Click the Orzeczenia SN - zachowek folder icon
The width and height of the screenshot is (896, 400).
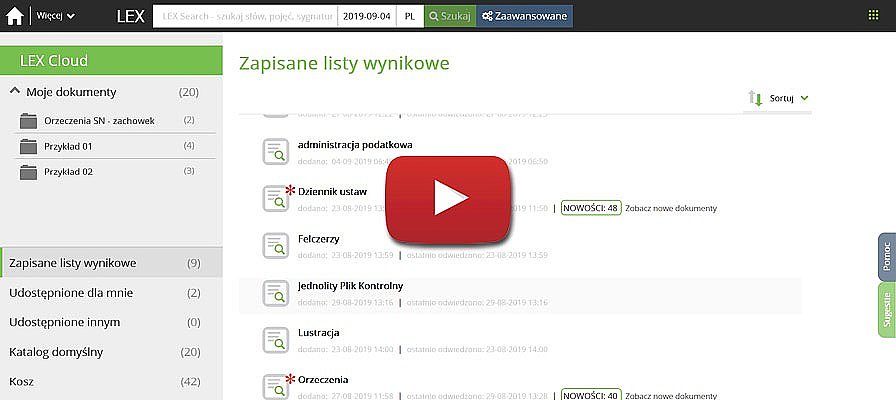click(x=27, y=120)
